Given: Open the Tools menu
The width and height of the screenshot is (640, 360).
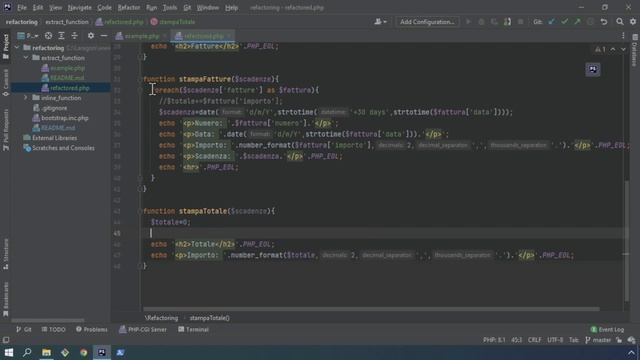Looking at the screenshot, I should click(x=170, y=8).
